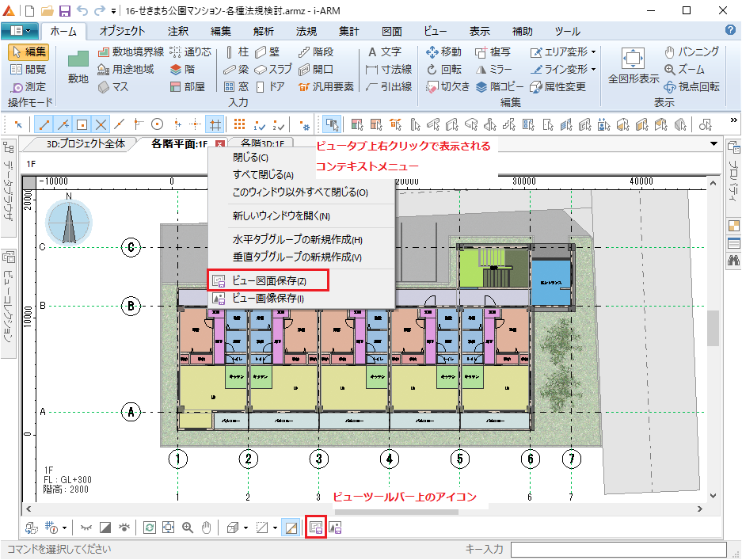This screenshot has height=560, width=742.
Task: Click the zoom magnifier icon in bottom view toolbar
Action: pyautogui.click(x=188, y=527)
